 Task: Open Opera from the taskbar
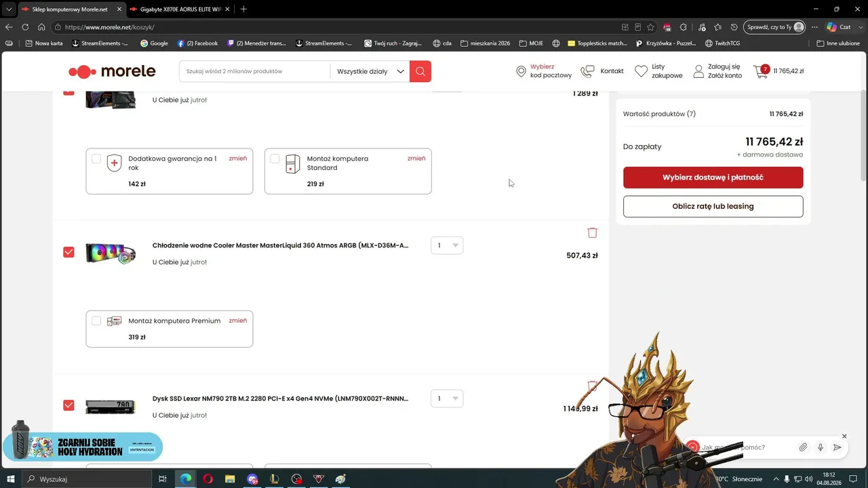coord(208,479)
